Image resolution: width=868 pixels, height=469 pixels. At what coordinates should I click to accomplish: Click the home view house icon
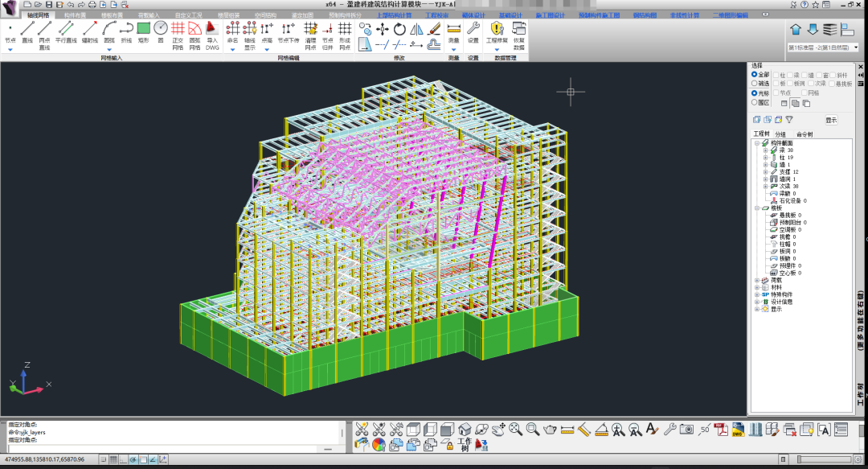[x=465, y=429]
